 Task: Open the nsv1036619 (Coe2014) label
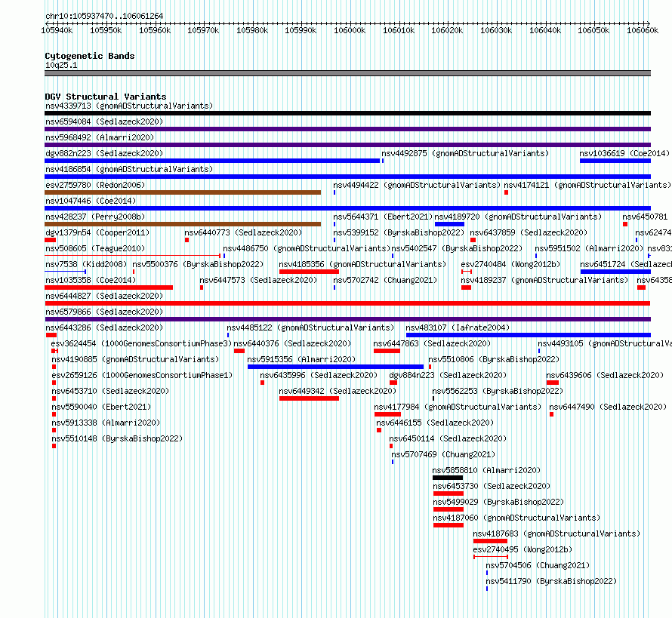tap(624, 153)
